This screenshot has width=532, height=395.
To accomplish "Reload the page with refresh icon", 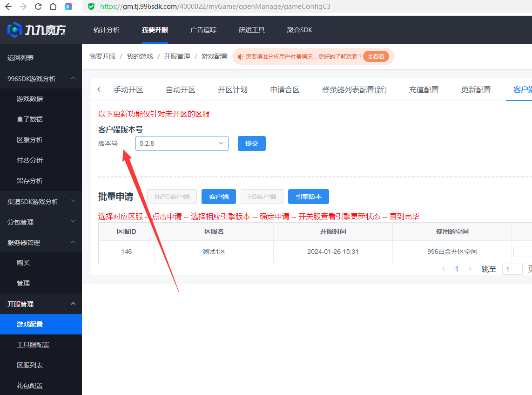I will (38, 7).
